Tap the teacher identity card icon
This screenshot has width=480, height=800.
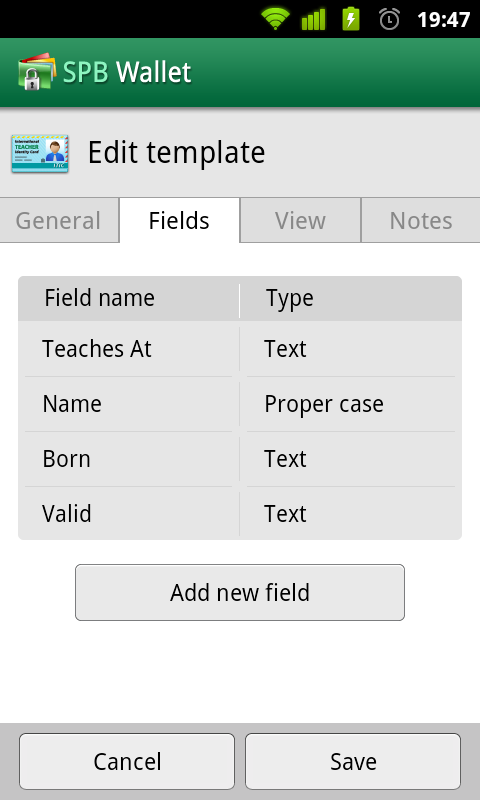pos(40,153)
